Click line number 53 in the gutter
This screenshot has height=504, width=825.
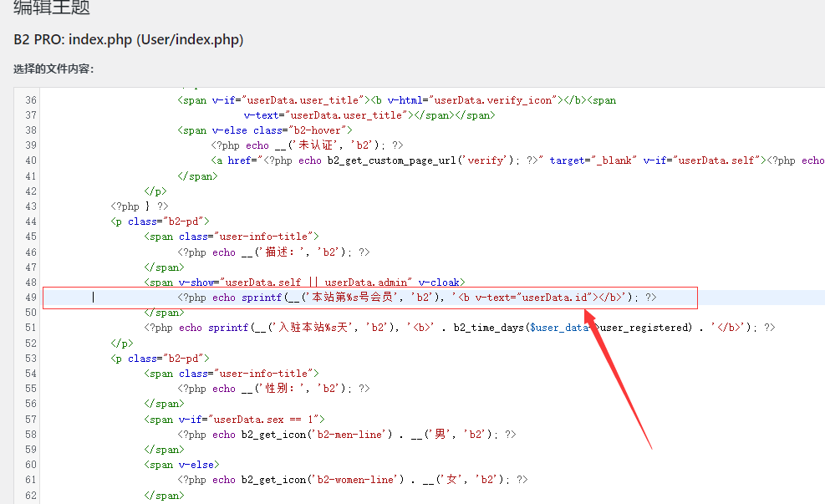(x=30, y=358)
